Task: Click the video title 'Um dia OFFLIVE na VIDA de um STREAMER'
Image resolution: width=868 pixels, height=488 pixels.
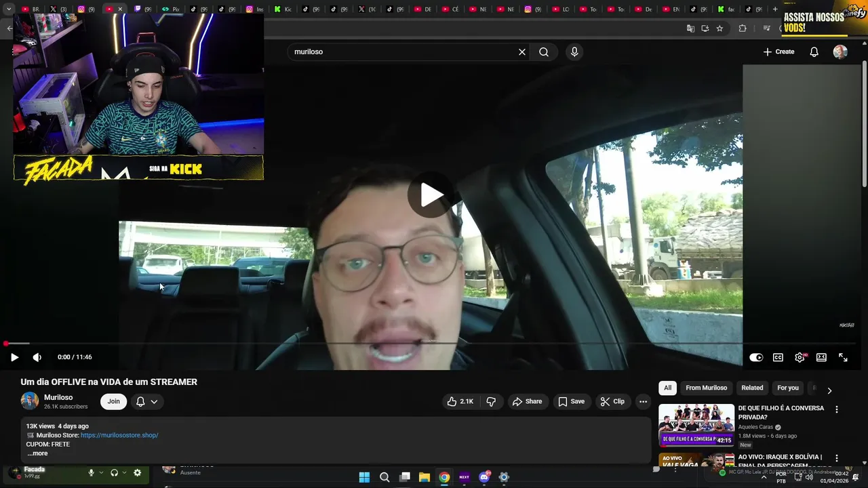Action: (x=108, y=382)
